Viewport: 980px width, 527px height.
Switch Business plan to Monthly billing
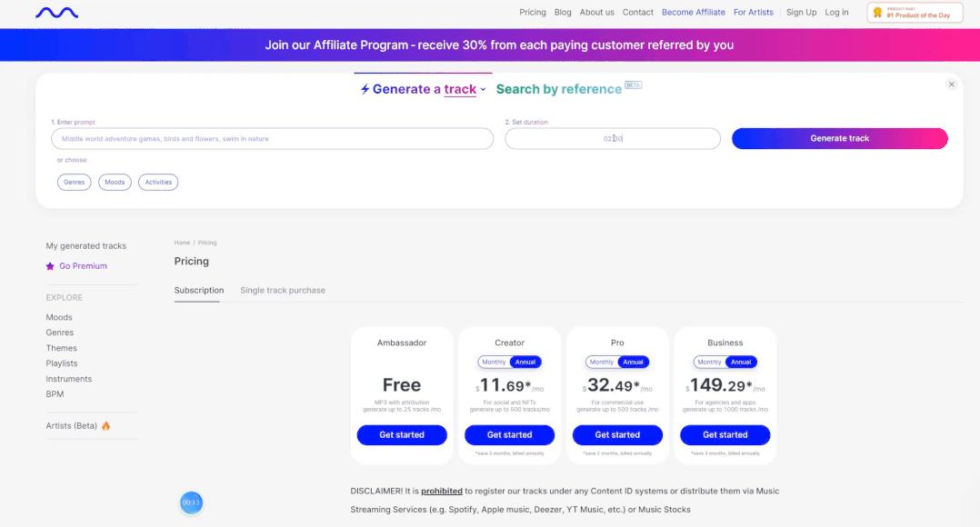tap(709, 363)
